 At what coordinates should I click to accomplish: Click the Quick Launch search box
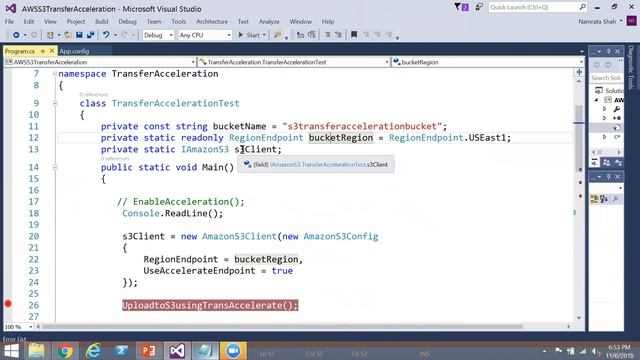coord(538,7)
